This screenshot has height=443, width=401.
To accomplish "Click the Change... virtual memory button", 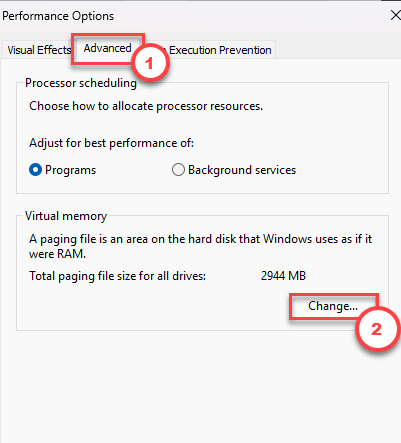I will pos(333,306).
